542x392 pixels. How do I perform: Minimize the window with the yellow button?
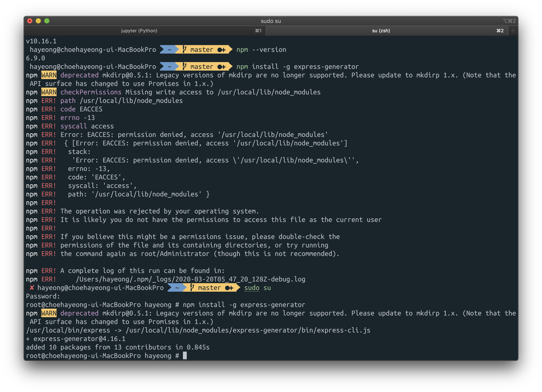pos(38,21)
